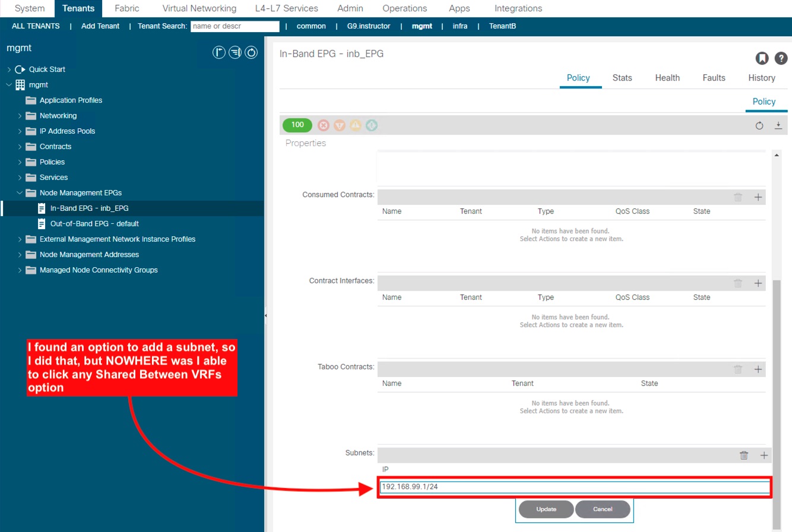Click the Update button
The width and height of the screenshot is (792, 532).
click(x=546, y=509)
